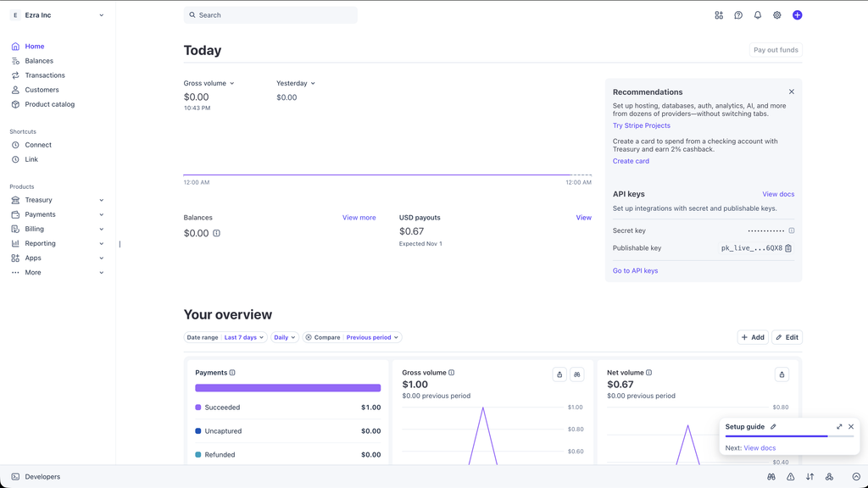
Task: Open the Developers terminal in bottom bar
Action: point(36,477)
